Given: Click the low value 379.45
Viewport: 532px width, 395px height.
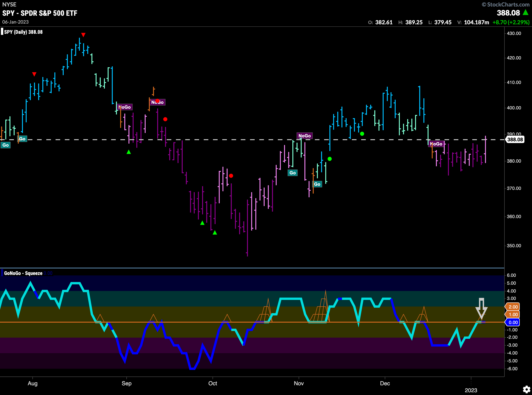Looking at the screenshot, I should 443,22.
